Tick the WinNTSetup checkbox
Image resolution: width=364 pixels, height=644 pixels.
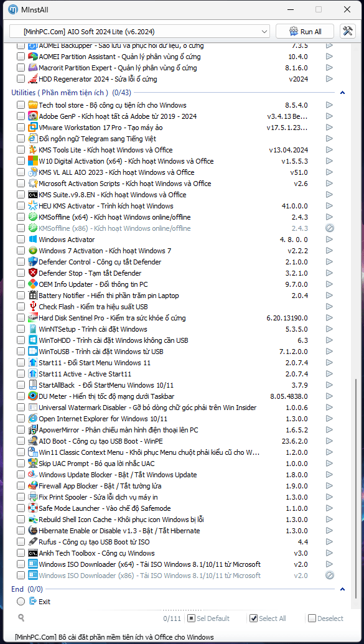tap(21, 329)
